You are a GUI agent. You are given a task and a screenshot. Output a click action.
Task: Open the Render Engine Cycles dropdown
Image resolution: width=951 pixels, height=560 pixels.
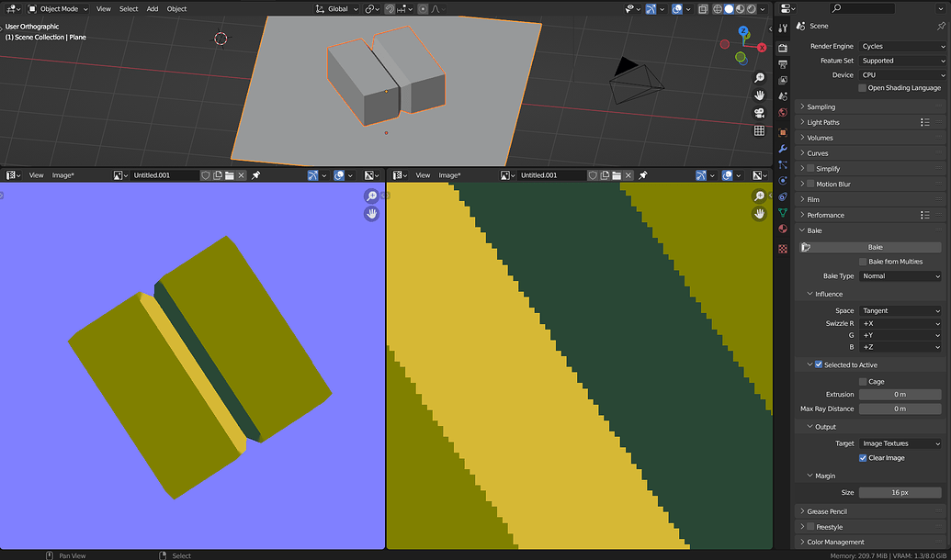[x=902, y=46]
